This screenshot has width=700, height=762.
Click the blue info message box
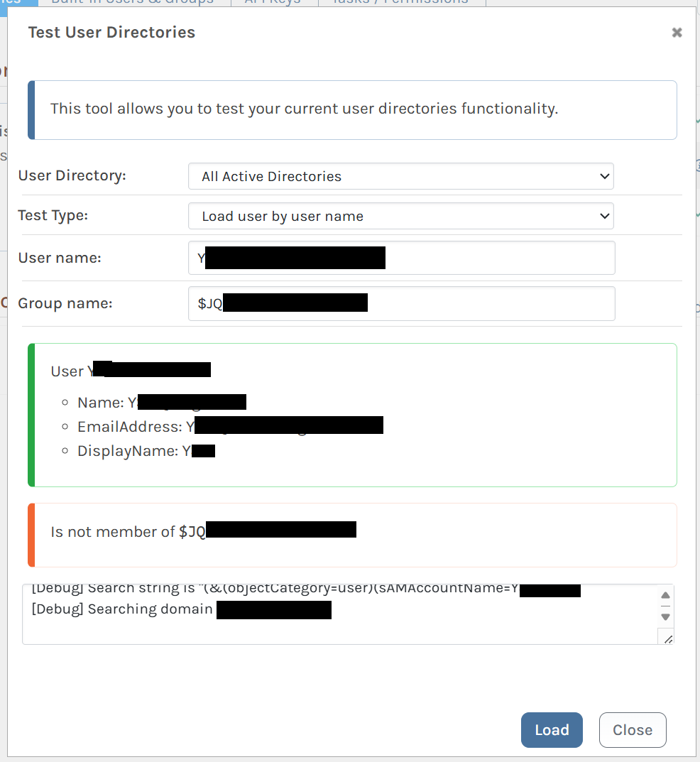[353, 109]
